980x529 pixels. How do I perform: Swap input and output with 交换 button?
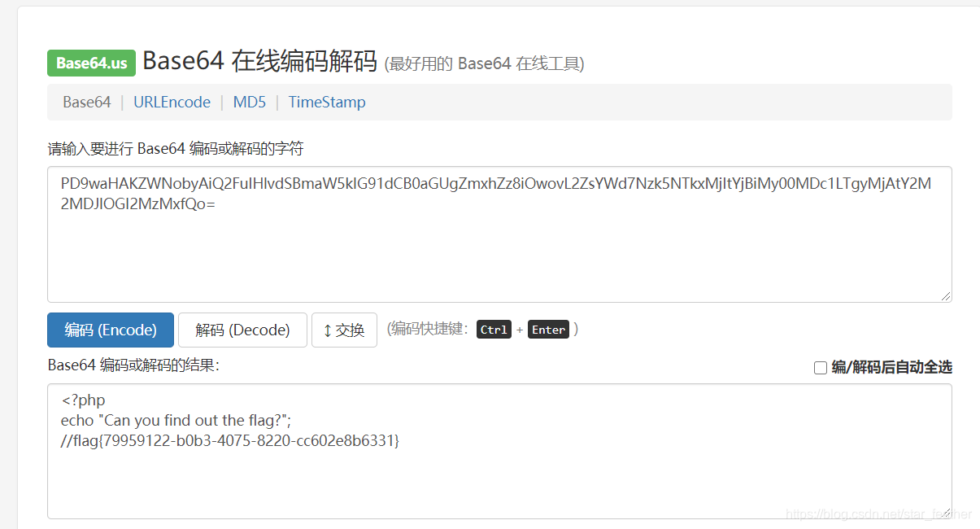tap(344, 330)
